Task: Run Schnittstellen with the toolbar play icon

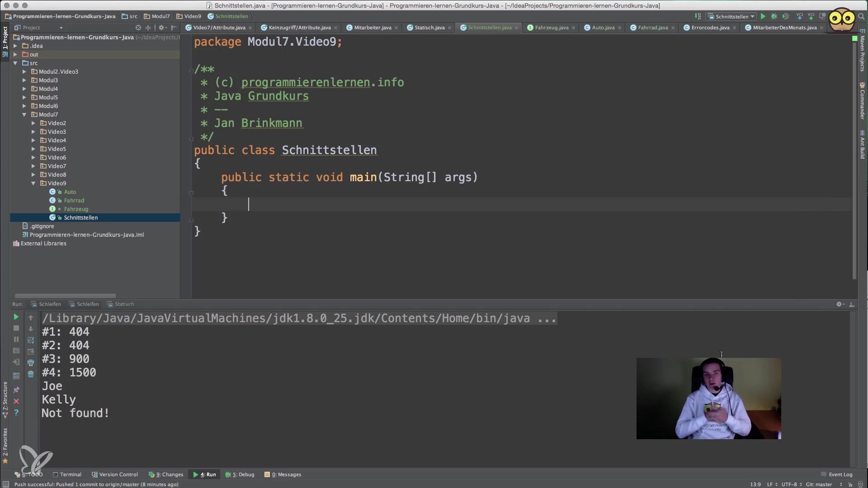Action: [763, 16]
